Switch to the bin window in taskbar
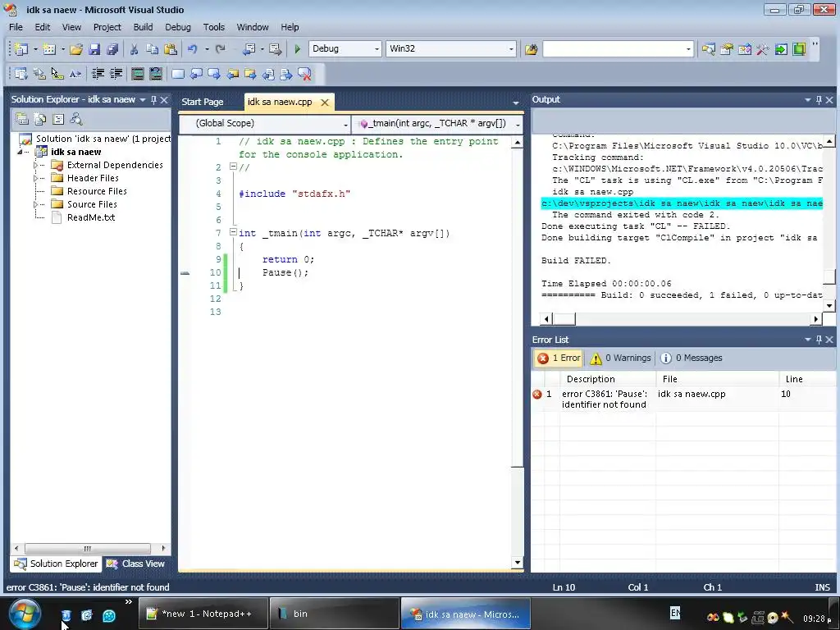The width and height of the screenshot is (840, 630). coord(335,614)
